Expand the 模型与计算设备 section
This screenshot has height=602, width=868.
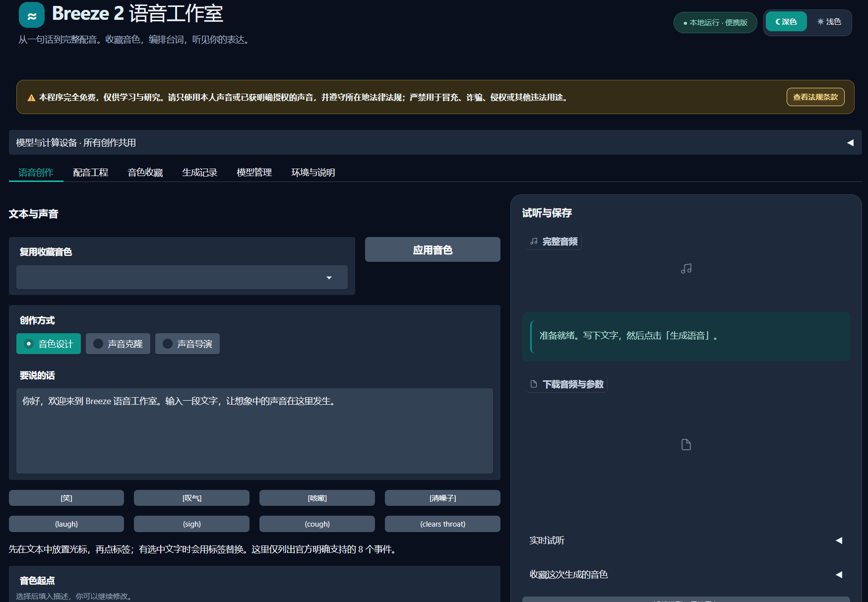pos(435,143)
